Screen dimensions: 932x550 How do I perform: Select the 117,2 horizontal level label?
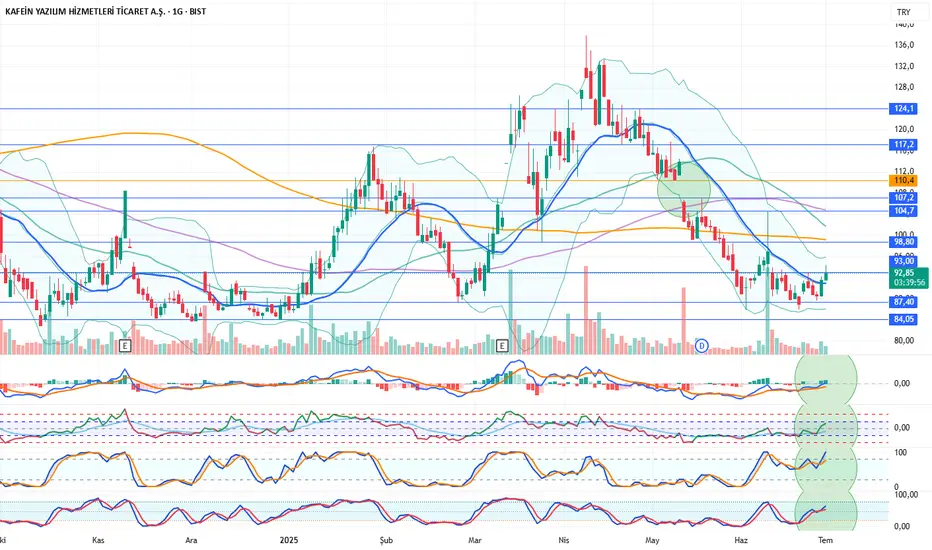903,144
